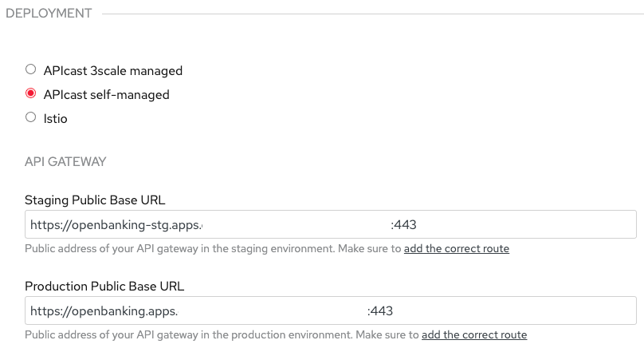644x348 pixels.
Task: Click the "Staging Public Base URL" field label
Action: coord(95,200)
